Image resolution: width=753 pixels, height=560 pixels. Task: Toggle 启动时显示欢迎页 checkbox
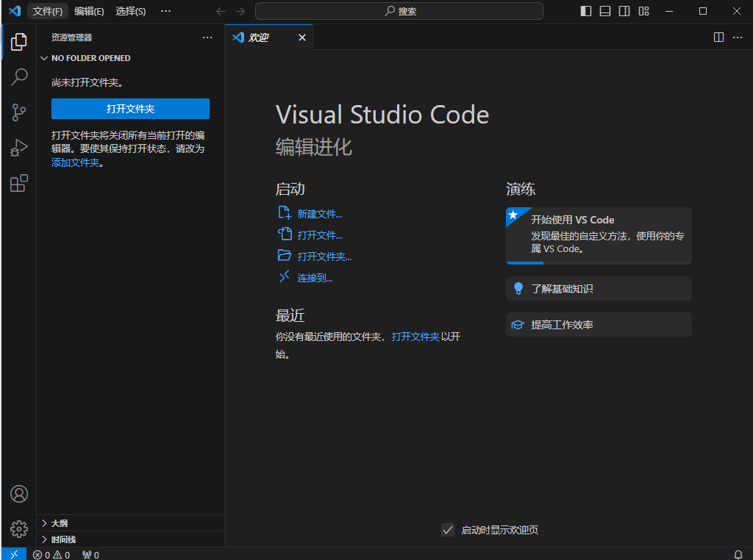448,530
